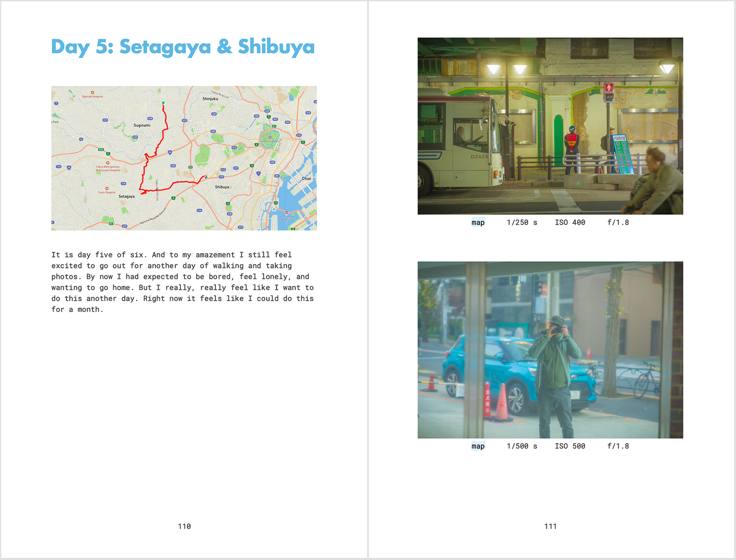The height and width of the screenshot is (560, 736).
Task: Click the E20 expressway shield icon
Action: pos(101,149)
